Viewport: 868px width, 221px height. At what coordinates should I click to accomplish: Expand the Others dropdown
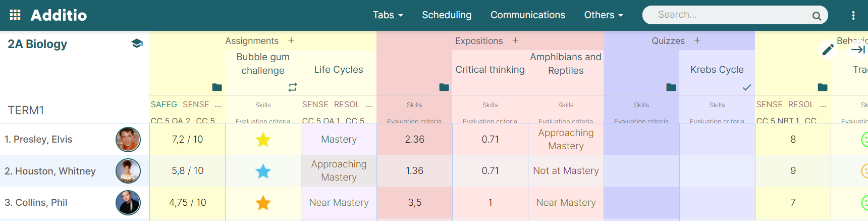point(604,15)
